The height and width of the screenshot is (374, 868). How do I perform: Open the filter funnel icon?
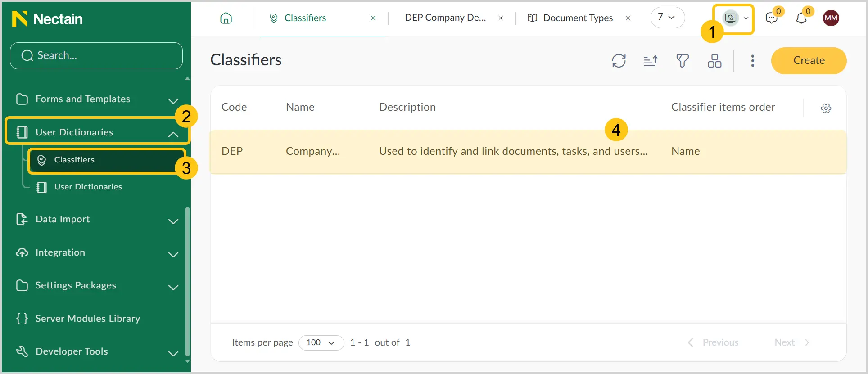pyautogui.click(x=683, y=61)
